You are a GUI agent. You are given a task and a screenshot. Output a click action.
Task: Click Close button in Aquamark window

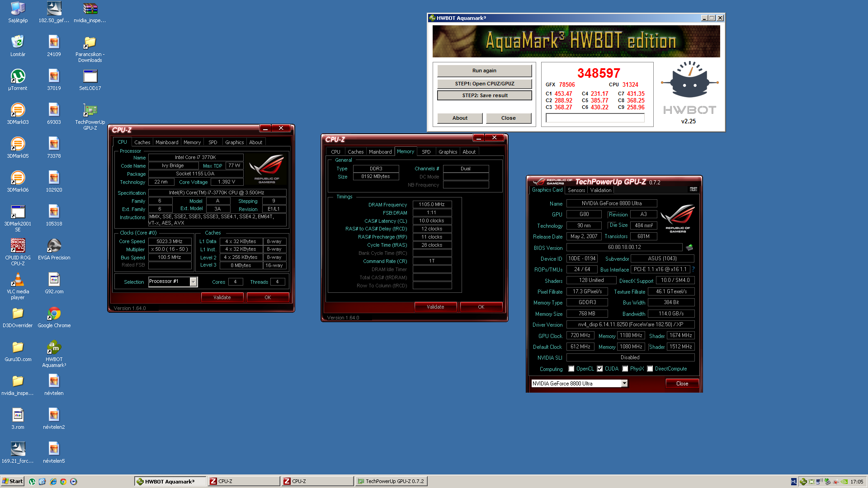coord(508,118)
